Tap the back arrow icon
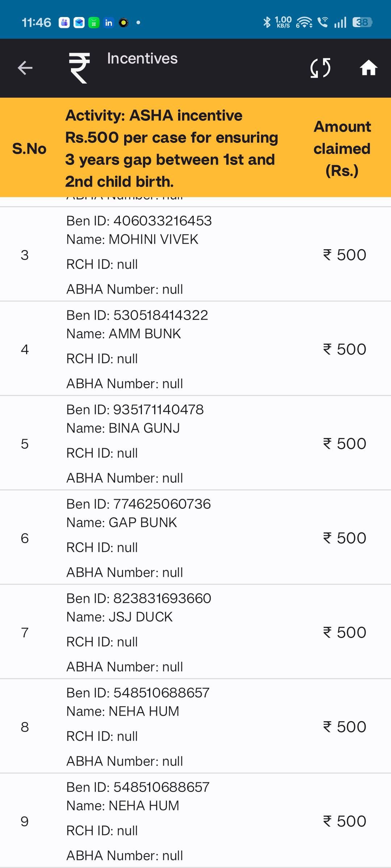Viewport: 391px width, 868px height. tap(25, 68)
